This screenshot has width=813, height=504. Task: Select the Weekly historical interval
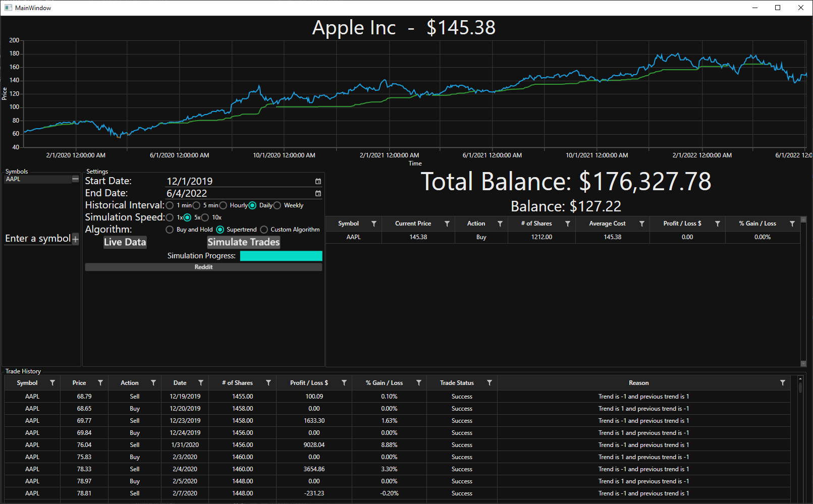tap(277, 205)
